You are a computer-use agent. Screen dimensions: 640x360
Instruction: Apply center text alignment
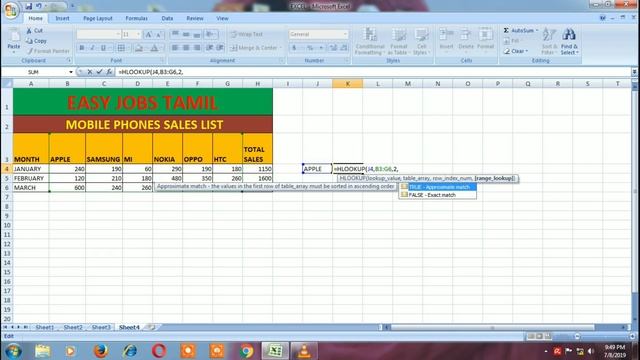coord(186,48)
